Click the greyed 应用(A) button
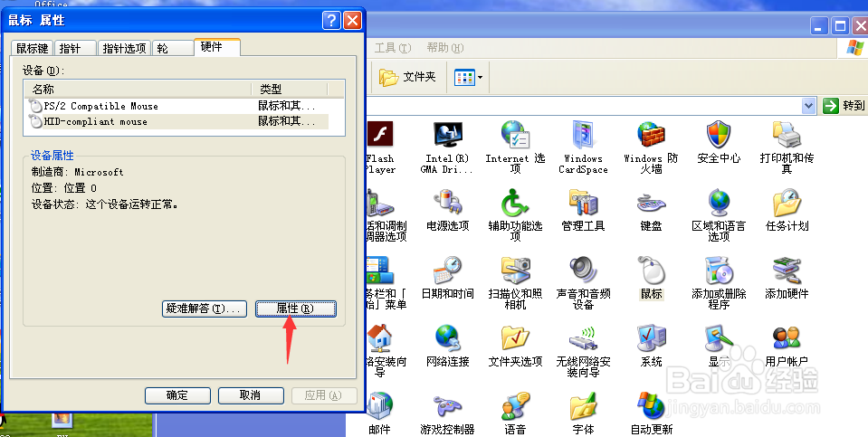 pyautogui.click(x=324, y=395)
